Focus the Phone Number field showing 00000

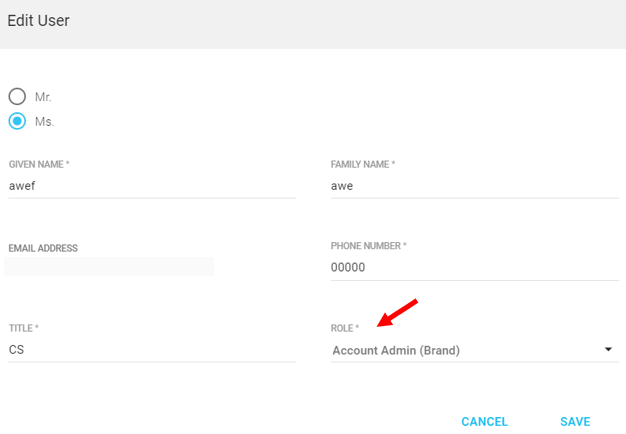point(474,267)
